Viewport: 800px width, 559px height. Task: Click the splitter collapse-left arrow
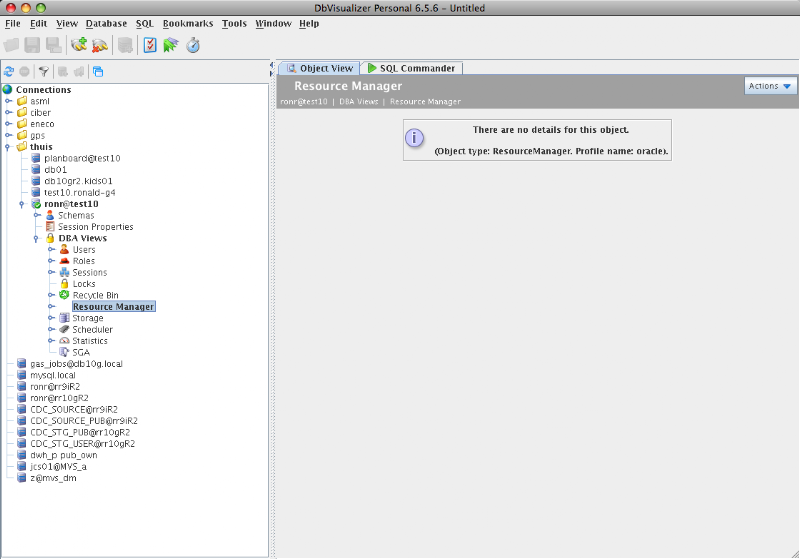click(271, 65)
